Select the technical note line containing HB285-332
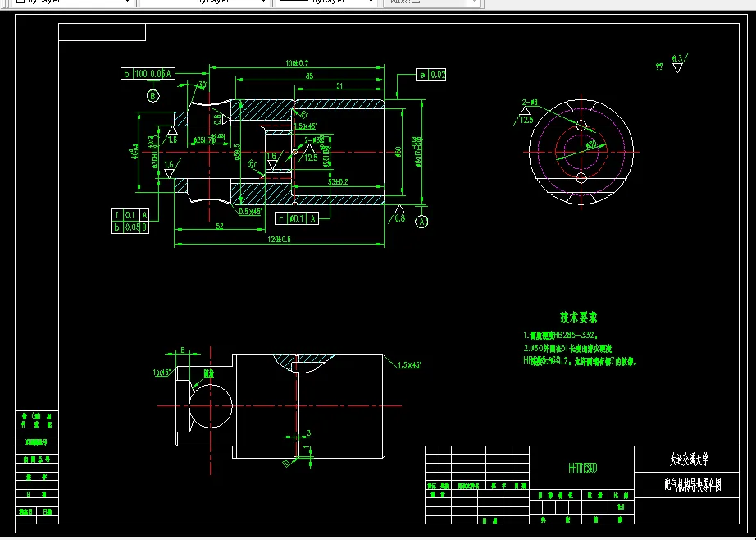 pos(561,335)
